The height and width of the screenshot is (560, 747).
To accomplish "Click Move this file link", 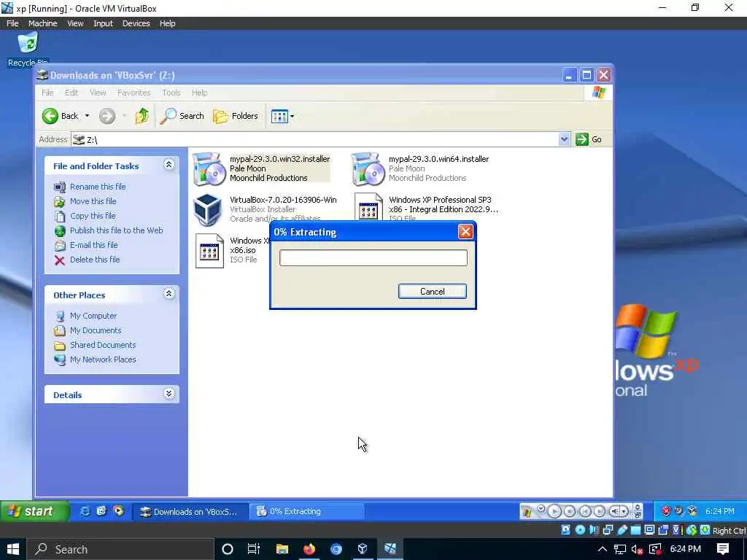I will click(93, 201).
